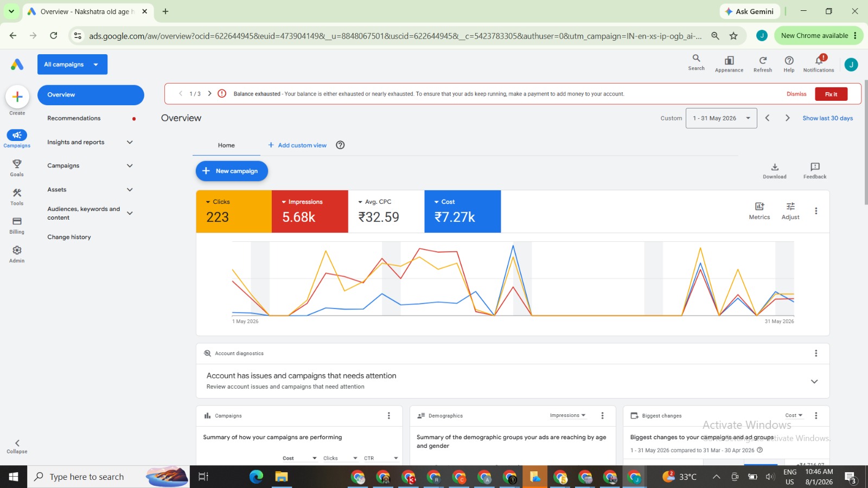
Task: Expand Insights and reports section
Action: (x=130, y=142)
